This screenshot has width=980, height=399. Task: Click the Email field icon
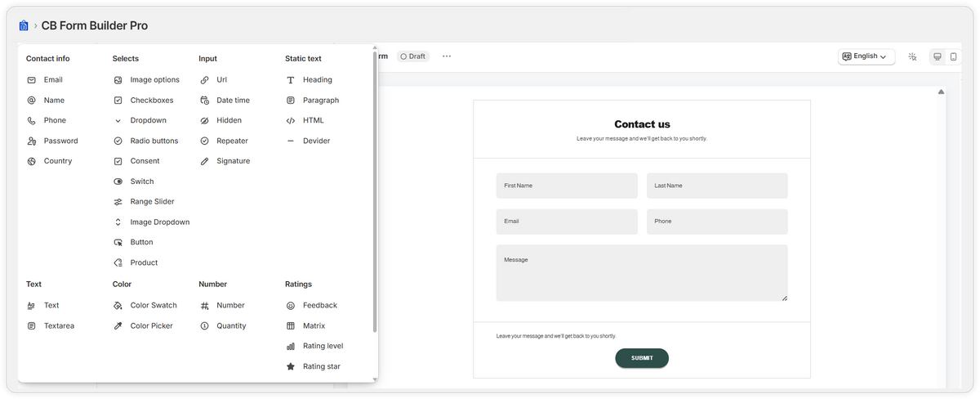[x=31, y=80]
